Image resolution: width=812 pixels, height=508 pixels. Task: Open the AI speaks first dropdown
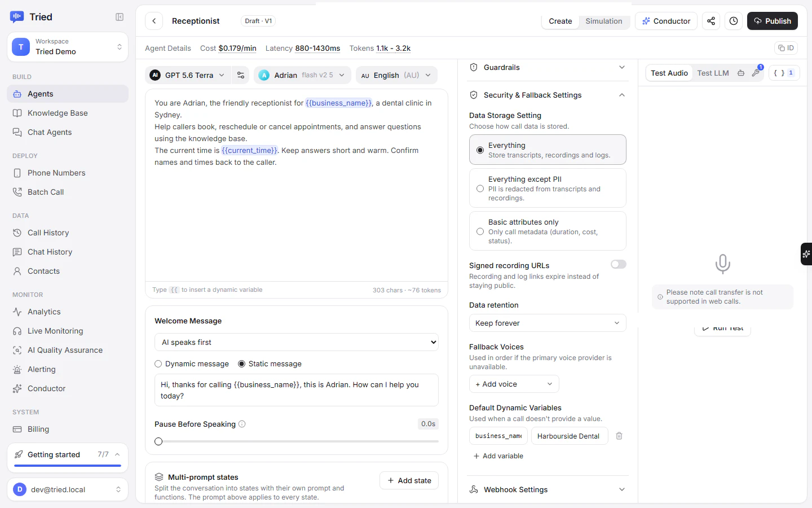coord(297,342)
